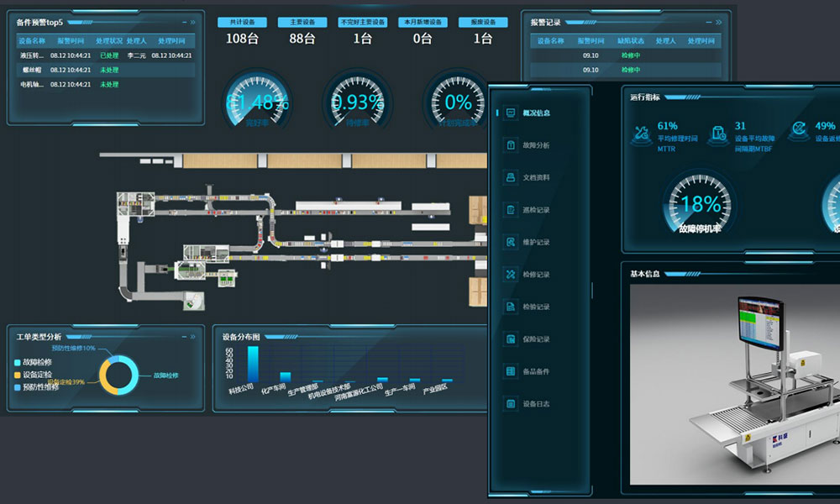The image size is (840, 504).
Task: Open the 文档资料 menu item
Action: point(536,177)
